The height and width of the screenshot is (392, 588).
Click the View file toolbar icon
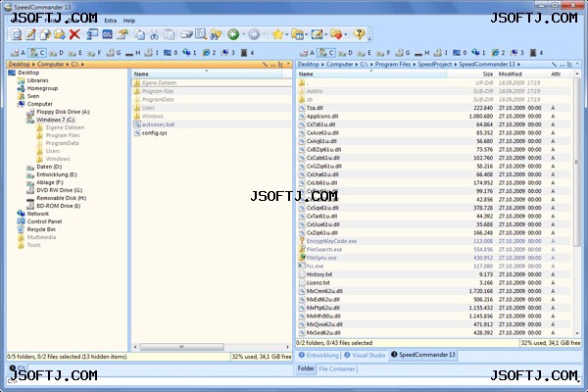(16, 34)
